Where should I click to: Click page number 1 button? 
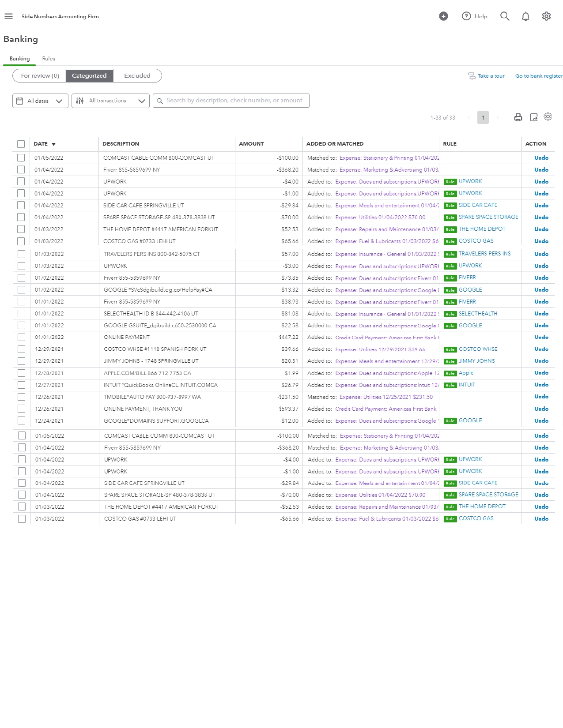pos(483,117)
